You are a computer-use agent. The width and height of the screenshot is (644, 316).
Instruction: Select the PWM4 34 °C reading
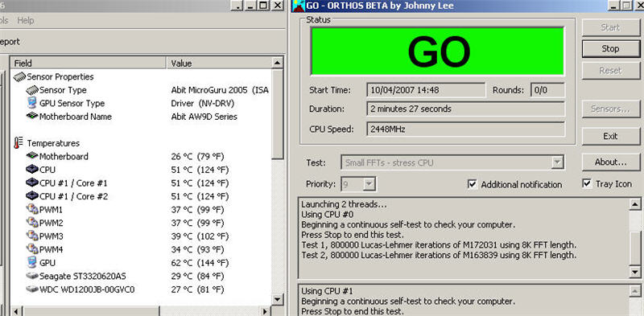[197, 249]
